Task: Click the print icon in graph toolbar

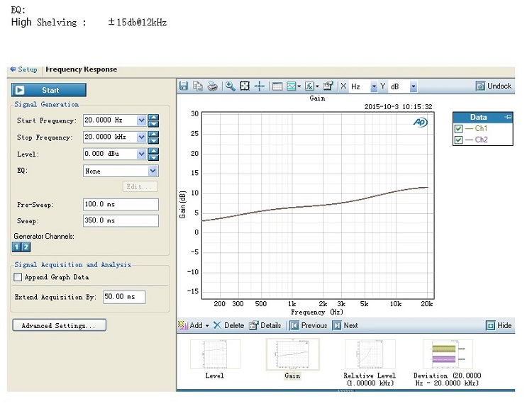Action: click(212, 86)
